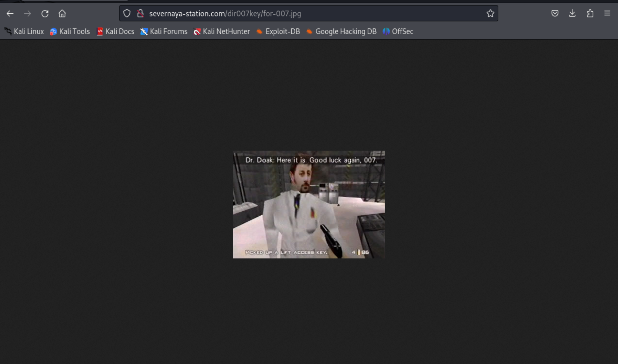618x364 pixels.
Task: Open tracking protection shield info
Action: 127,13
